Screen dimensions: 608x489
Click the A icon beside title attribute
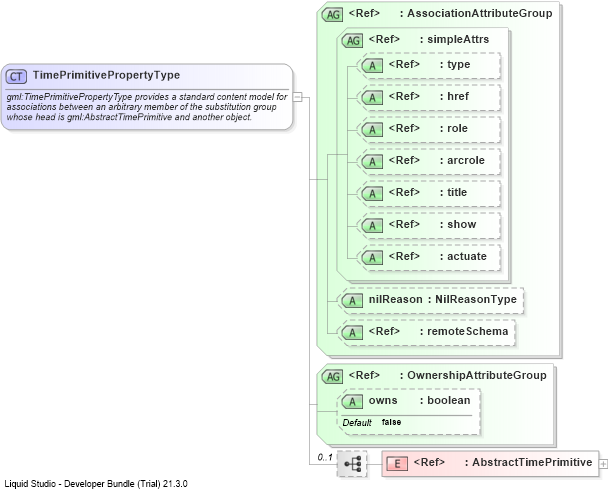372,194
